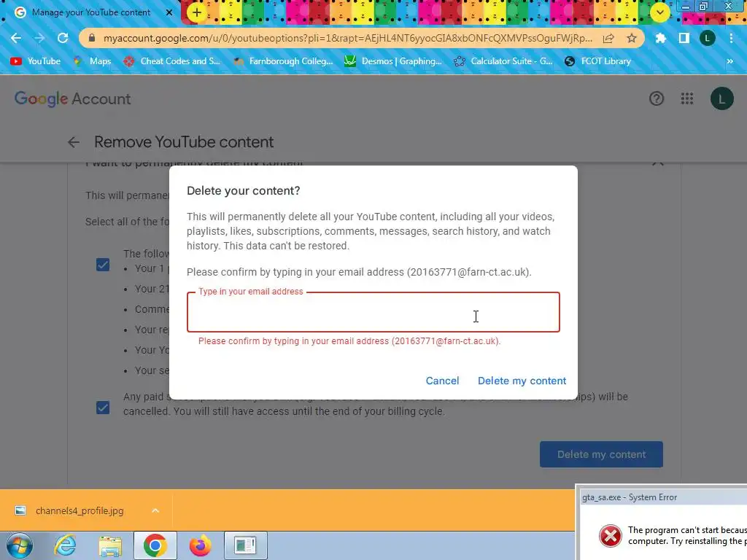Viewport: 747px width, 560px height.
Task: Click the blue Delete my content page button
Action: [601, 454]
